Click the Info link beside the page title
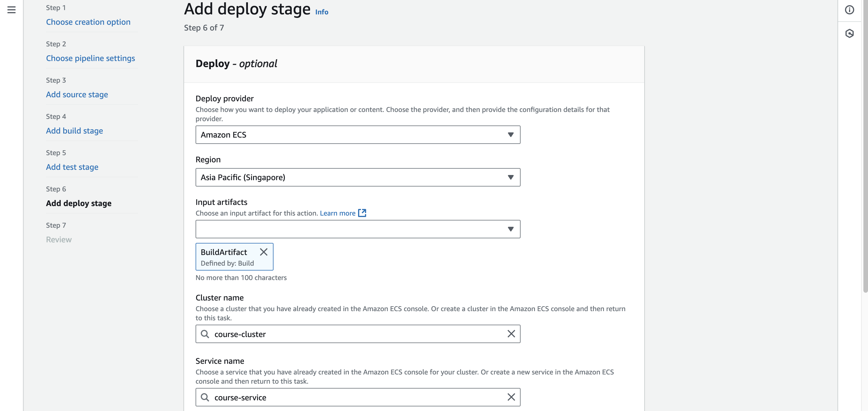The image size is (868, 411). pos(322,12)
